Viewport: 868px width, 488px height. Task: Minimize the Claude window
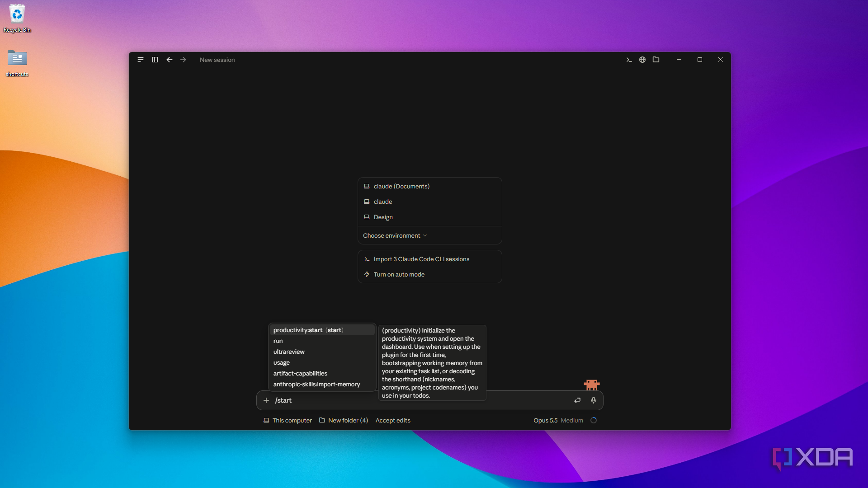click(679, 60)
